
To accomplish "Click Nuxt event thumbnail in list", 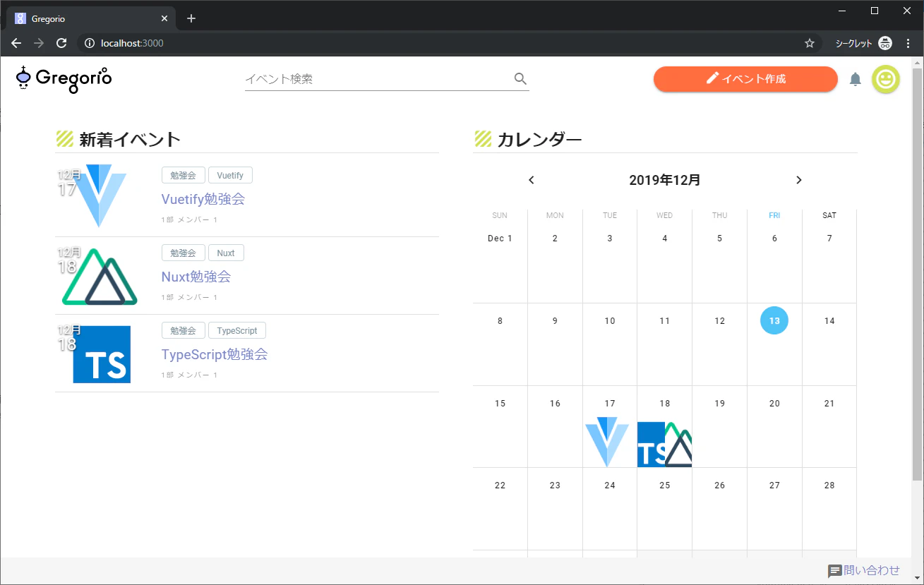I will tap(100, 277).
